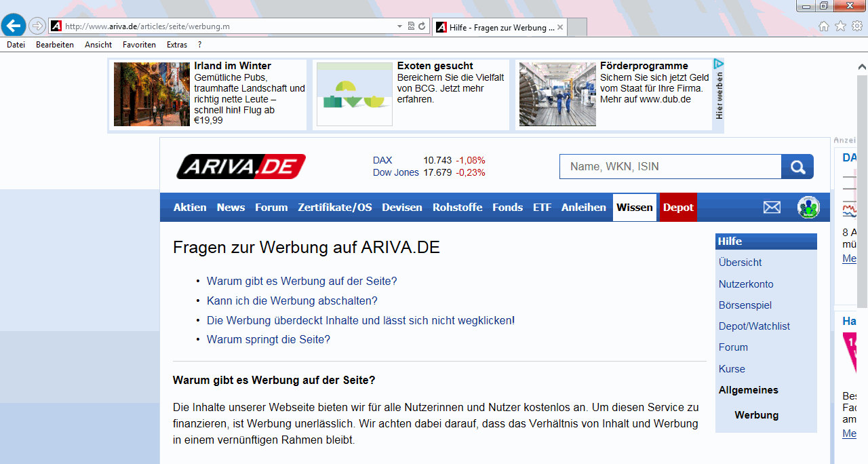Click the DAX value 10.743
The image size is (868, 464).
437,160
